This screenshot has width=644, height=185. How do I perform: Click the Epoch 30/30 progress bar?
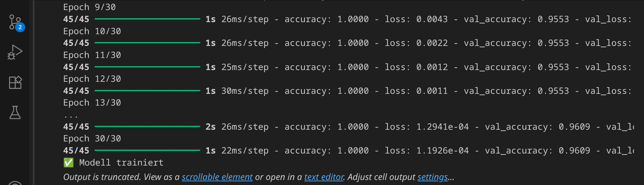coord(147,150)
